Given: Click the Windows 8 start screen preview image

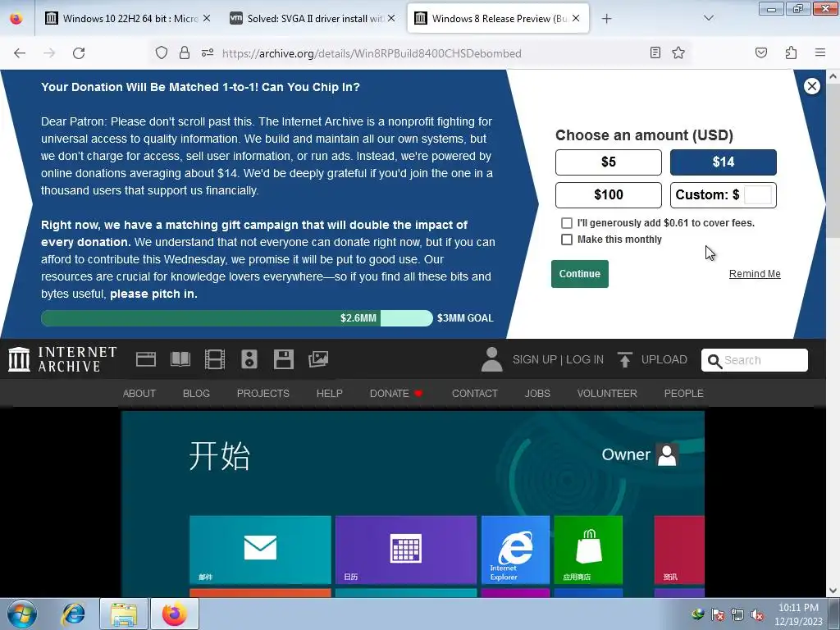Looking at the screenshot, I should pyautogui.click(x=413, y=504).
